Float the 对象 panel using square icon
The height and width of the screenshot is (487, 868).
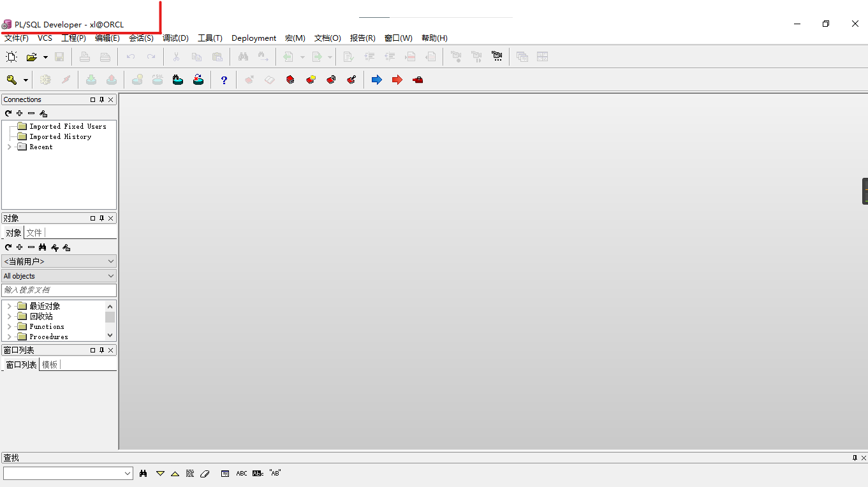92,218
